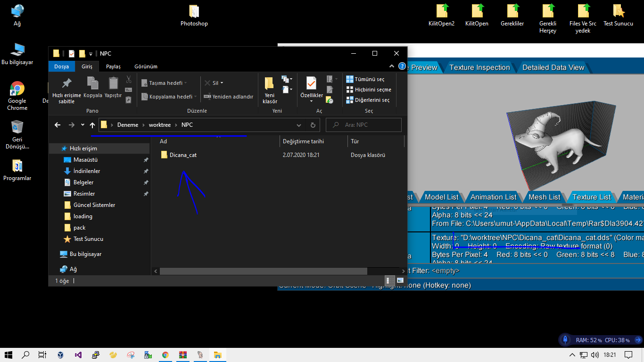Viewport: 644px width, 362px height.
Task: Open new item dropdown in Yeni group
Action: (x=287, y=79)
